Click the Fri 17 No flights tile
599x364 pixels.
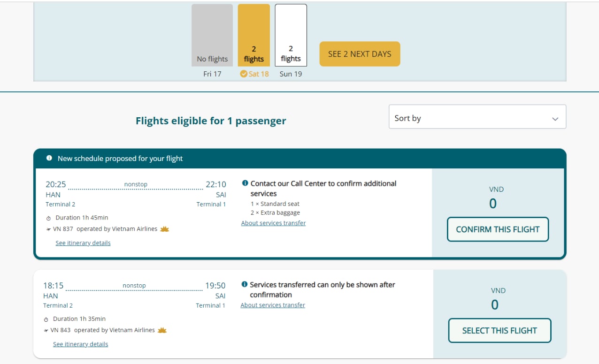point(212,36)
